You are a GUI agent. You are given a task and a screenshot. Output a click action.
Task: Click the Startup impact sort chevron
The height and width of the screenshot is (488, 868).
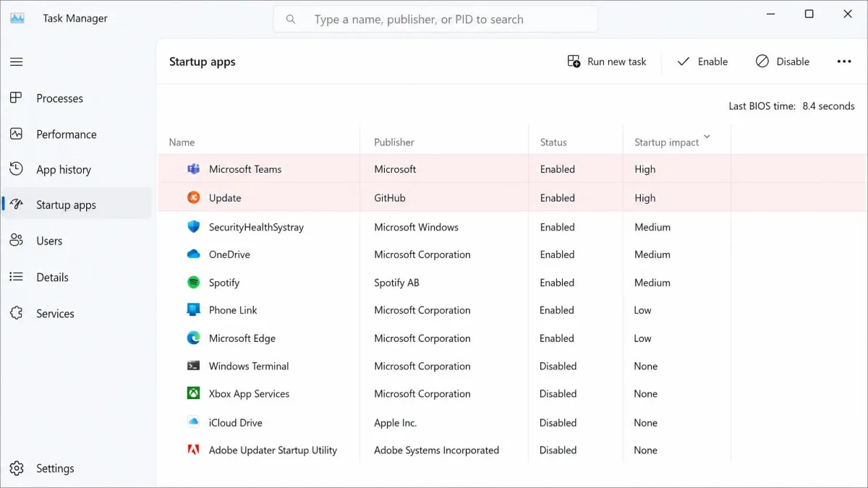click(707, 137)
